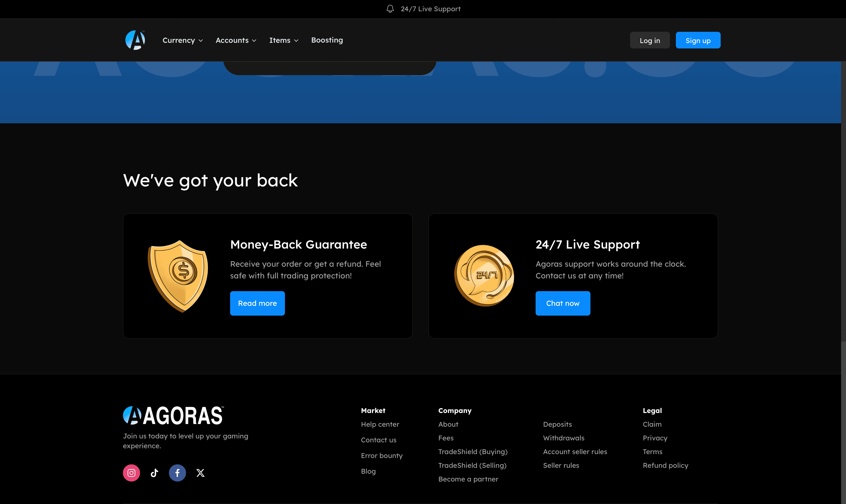Image resolution: width=846 pixels, height=504 pixels.
Task: Open the TikTok social icon
Action: coord(154,473)
